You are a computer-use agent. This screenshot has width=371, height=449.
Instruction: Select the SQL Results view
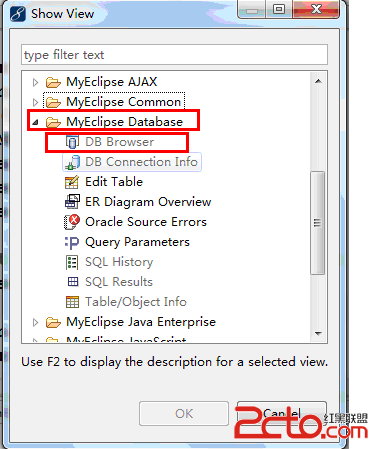(x=119, y=282)
